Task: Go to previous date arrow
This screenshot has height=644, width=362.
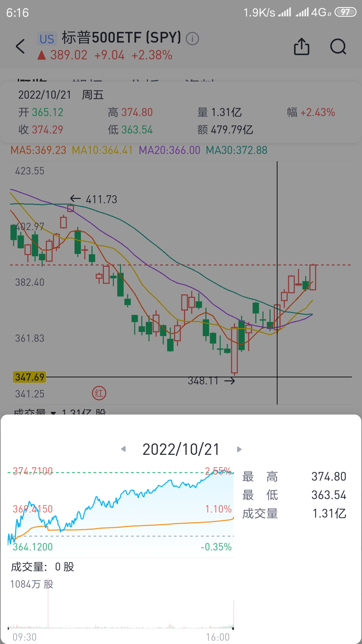Action: coord(123,449)
